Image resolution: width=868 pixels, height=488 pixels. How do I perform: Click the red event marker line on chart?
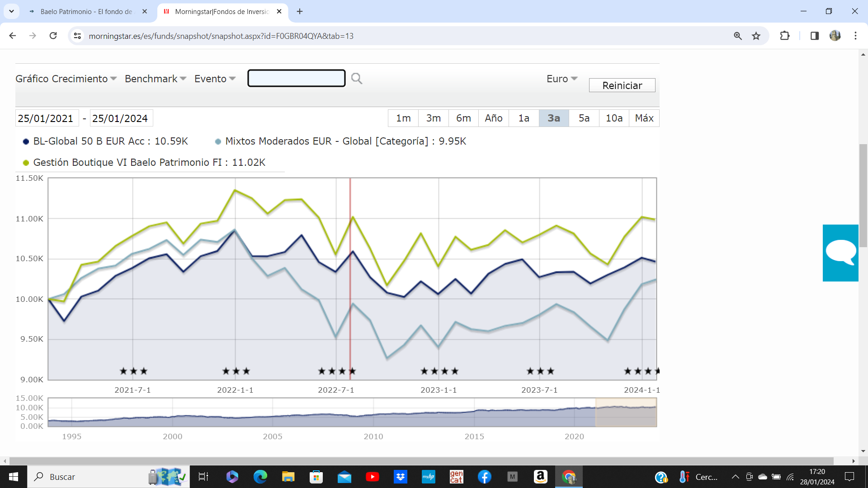pyautogui.click(x=350, y=278)
